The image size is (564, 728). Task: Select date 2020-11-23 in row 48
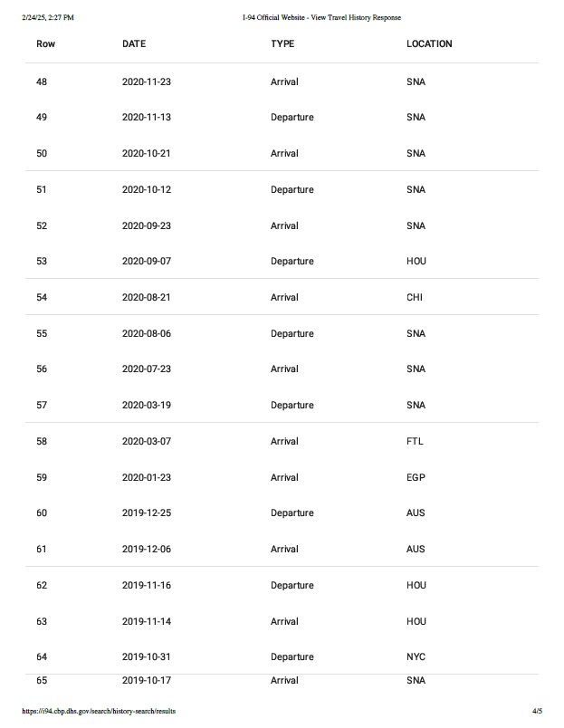coord(147,82)
